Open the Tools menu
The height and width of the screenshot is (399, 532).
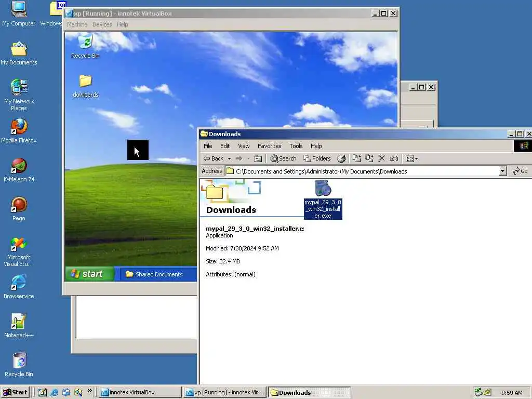click(x=296, y=146)
